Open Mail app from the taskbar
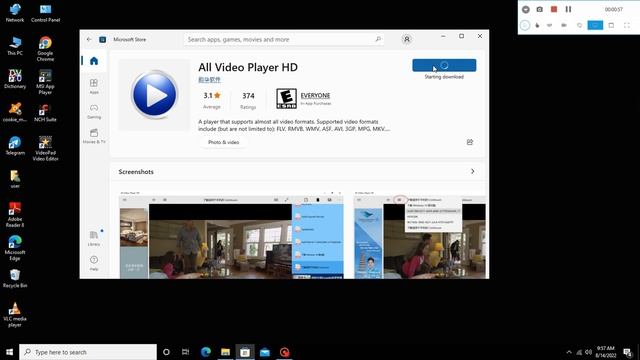Viewport: 640px width, 360px height. click(265, 352)
